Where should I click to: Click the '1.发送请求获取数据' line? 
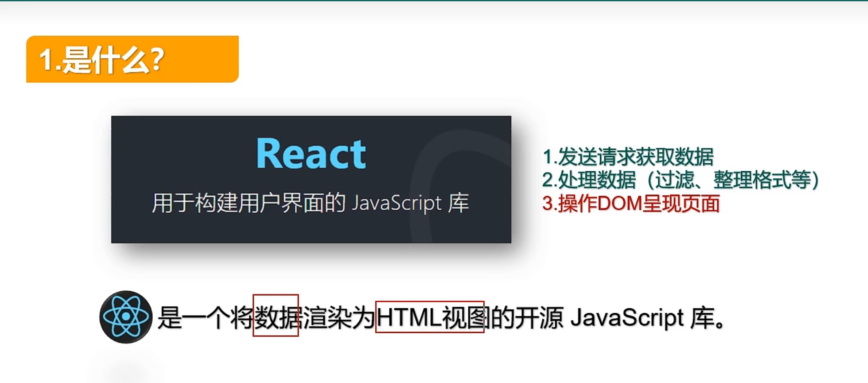pos(628,157)
